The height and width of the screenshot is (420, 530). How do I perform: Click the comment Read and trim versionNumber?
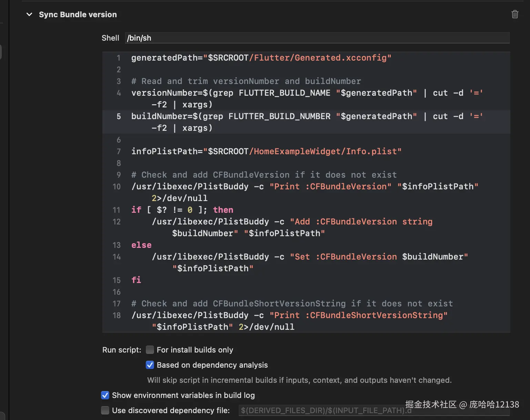coord(246,81)
